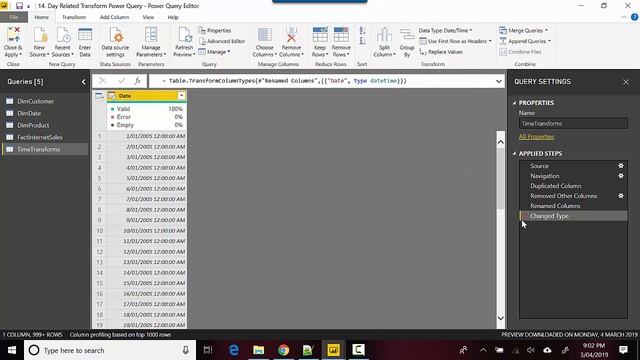Open Use First Row as Headers dropdown

pos(456,41)
